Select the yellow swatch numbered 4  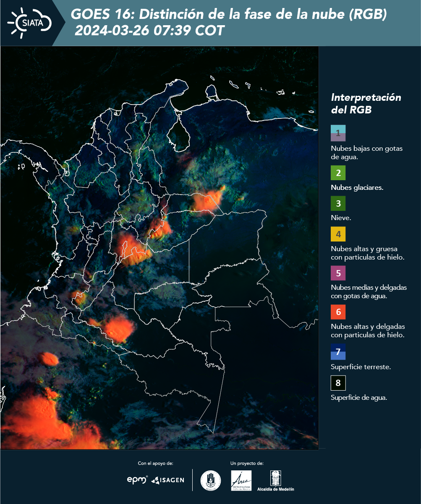pyautogui.click(x=338, y=234)
